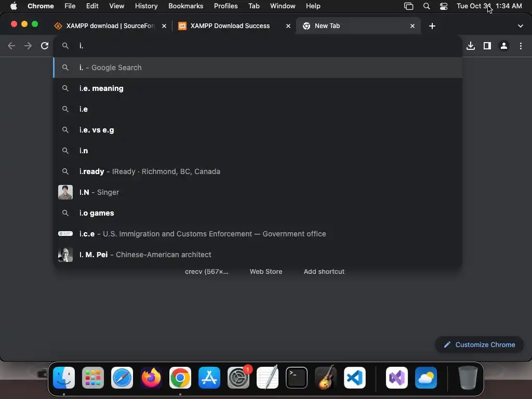
Task: Open the Edit menu
Action: click(92, 6)
